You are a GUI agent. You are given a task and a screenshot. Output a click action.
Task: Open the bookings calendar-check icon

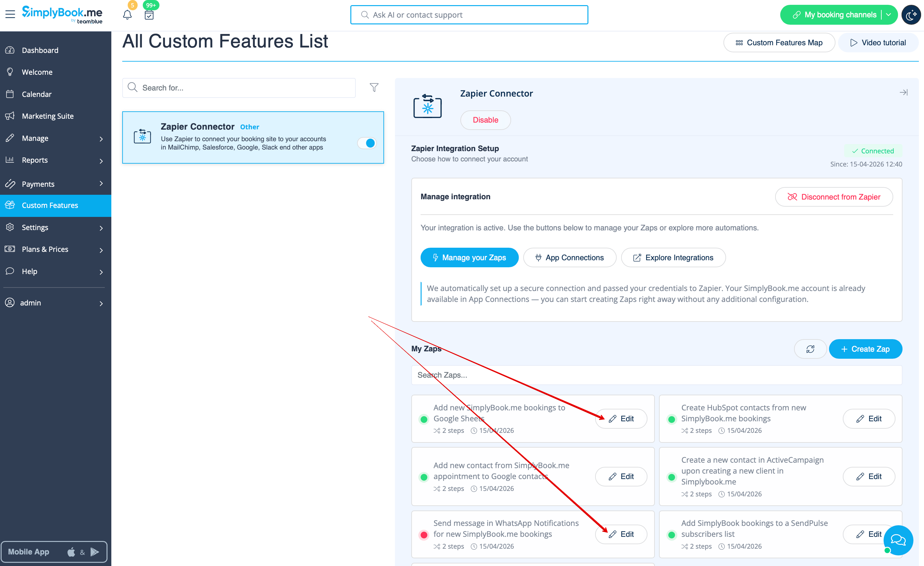click(x=149, y=15)
